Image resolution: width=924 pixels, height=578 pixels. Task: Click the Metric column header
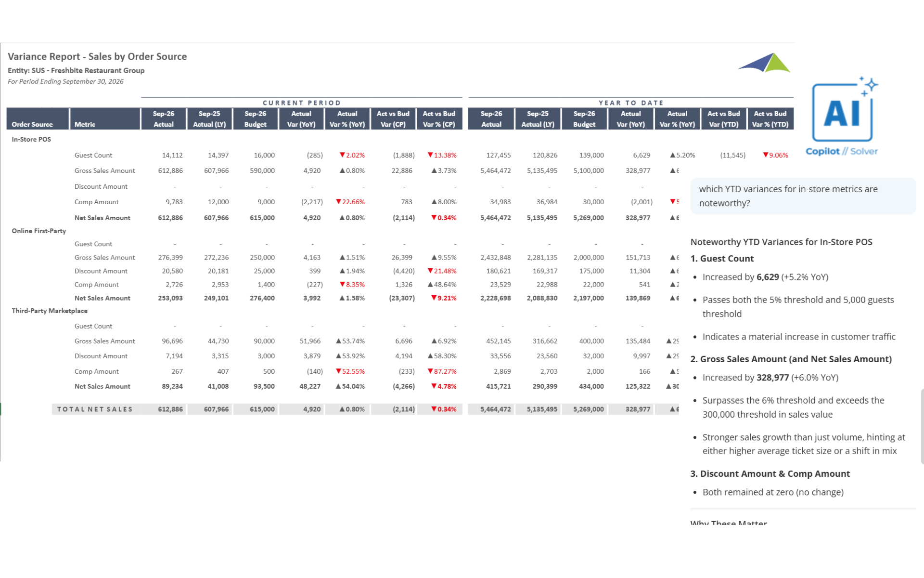[85, 124]
